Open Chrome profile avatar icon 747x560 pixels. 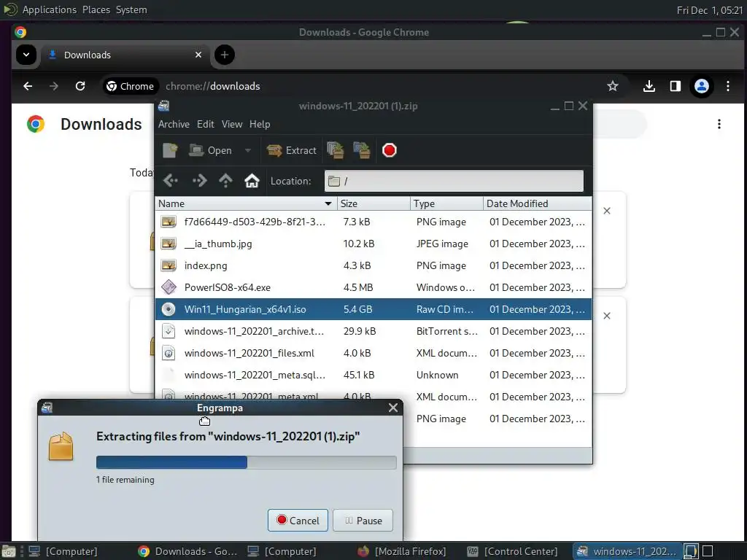[701, 86]
